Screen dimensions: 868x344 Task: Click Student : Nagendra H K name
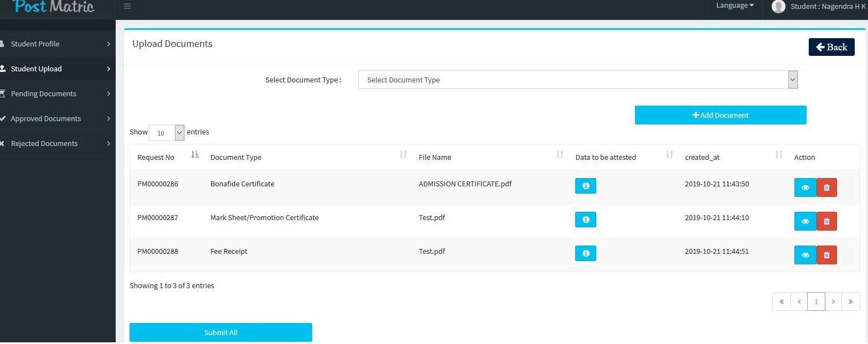[x=828, y=6]
